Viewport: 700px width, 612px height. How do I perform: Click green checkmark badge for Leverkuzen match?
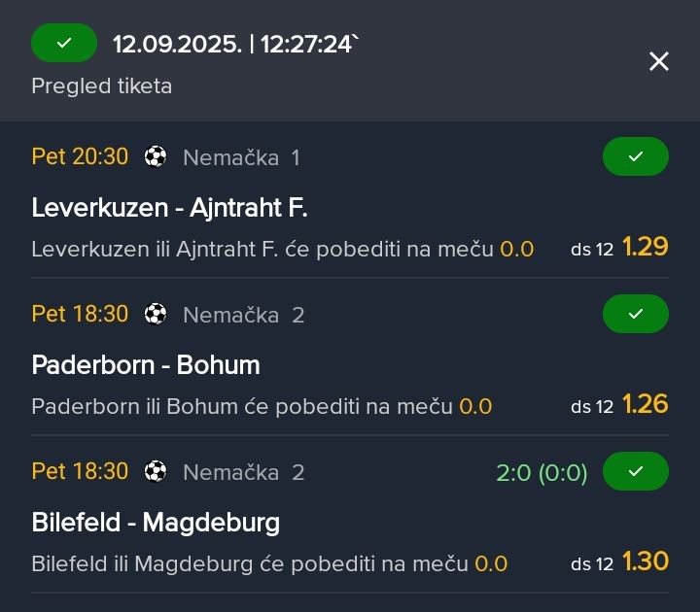click(636, 156)
